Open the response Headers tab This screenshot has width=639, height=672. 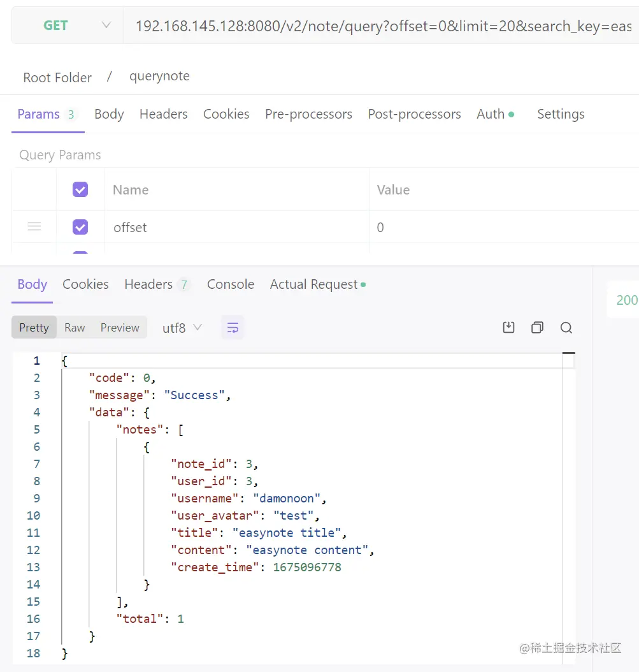pos(156,284)
